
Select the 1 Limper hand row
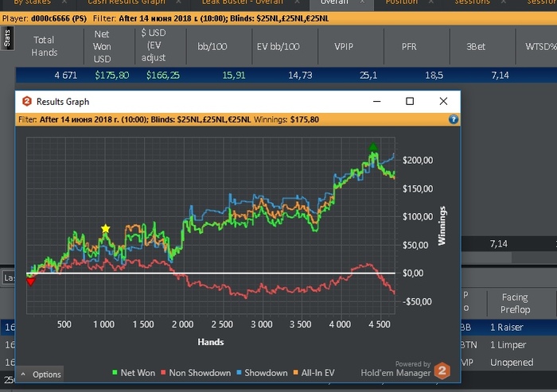pyautogui.click(x=508, y=345)
